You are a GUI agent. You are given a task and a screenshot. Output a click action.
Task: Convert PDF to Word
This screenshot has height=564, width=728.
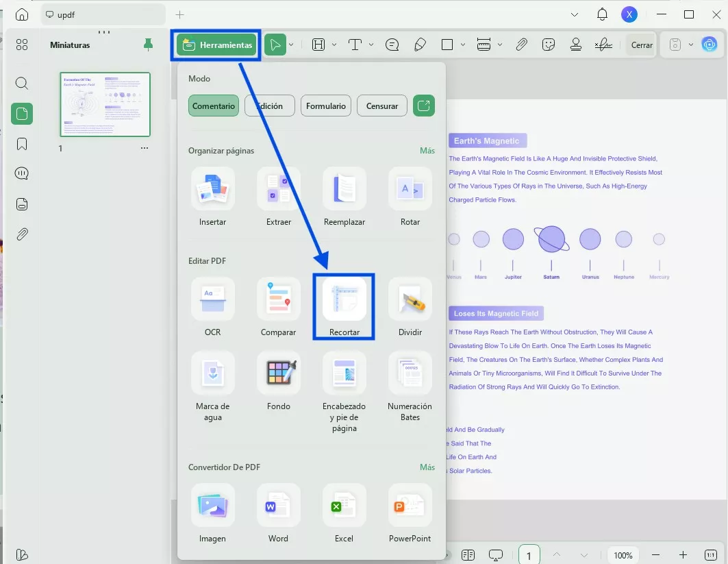[279, 505]
